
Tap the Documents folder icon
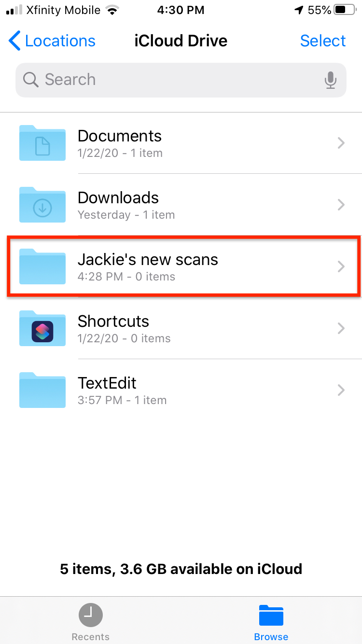pos(42,143)
